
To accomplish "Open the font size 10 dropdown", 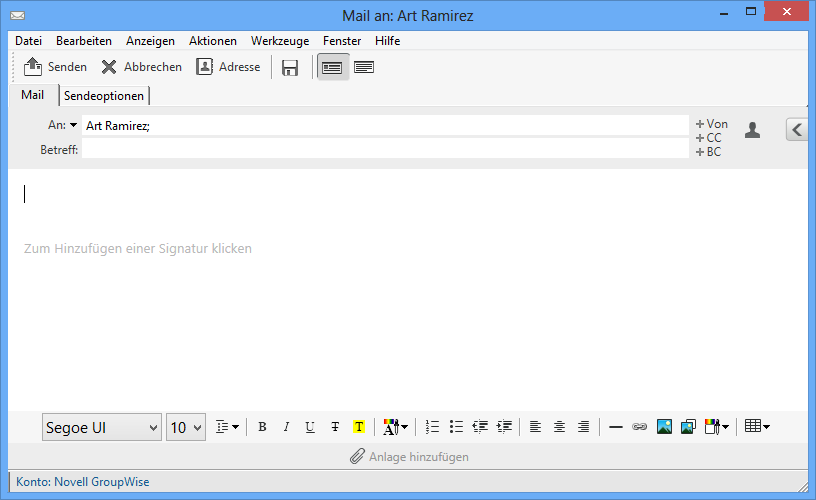I will (x=186, y=427).
